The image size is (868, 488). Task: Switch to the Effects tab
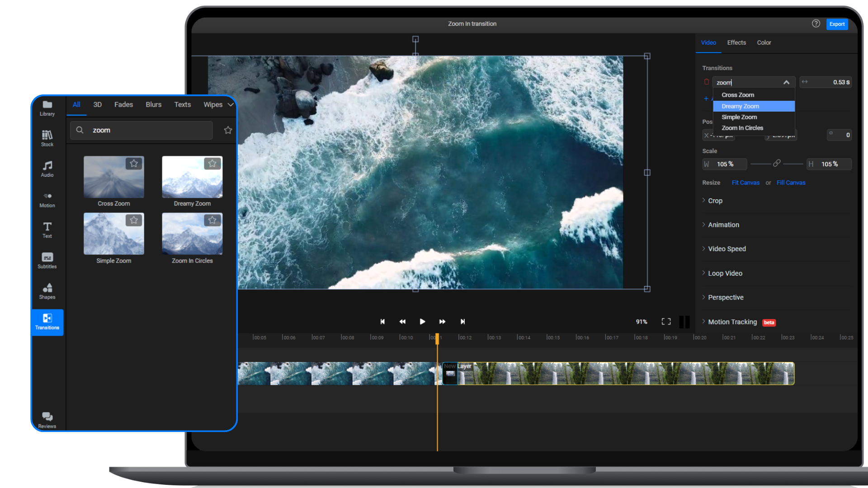(736, 42)
